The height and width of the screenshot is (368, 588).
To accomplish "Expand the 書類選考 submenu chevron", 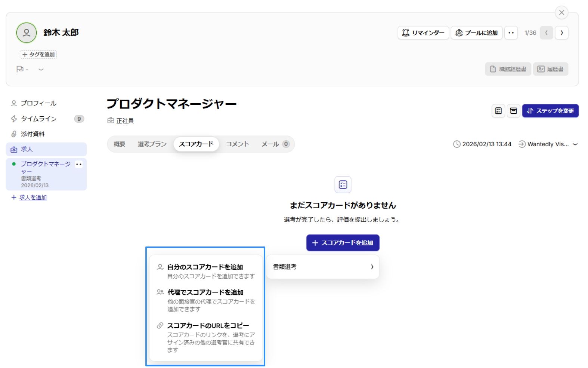I will tap(372, 267).
